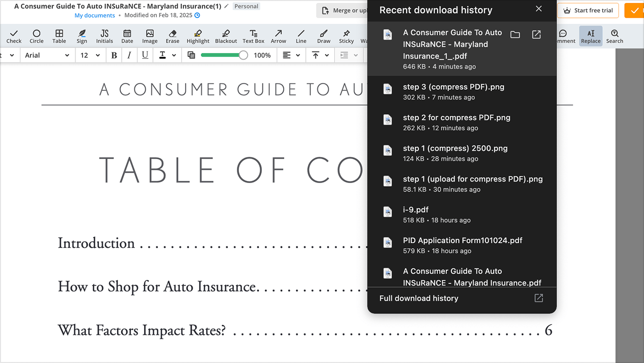Select the Text Box tool

tap(253, 36)
